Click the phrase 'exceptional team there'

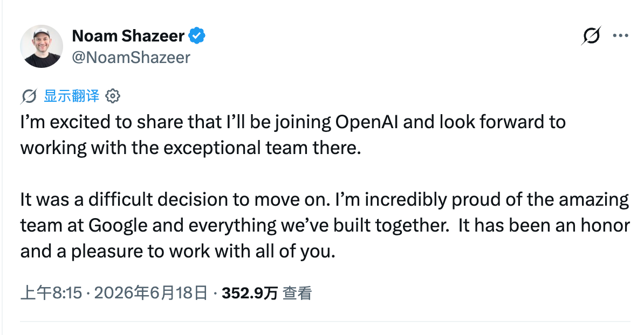[262, 148]
